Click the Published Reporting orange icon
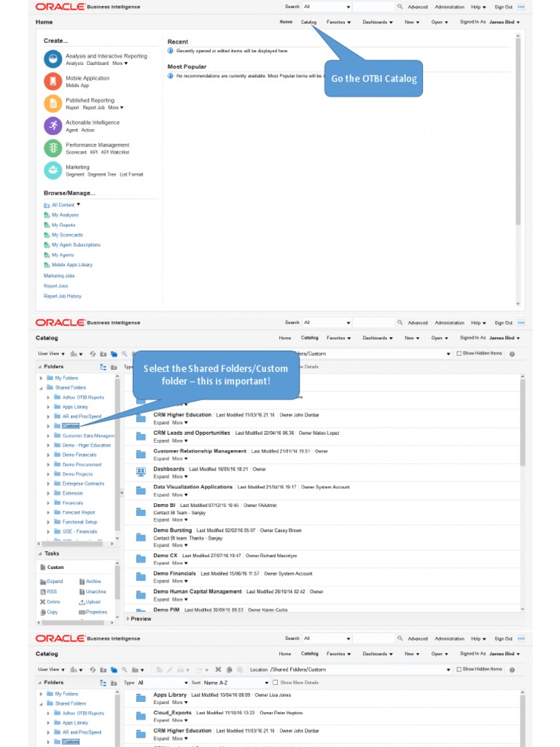 (52, 104)
